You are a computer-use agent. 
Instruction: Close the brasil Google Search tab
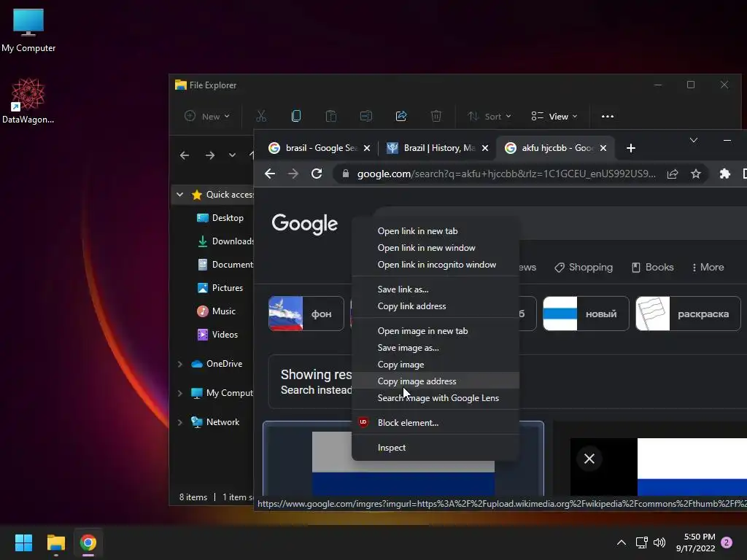pos(367,148)
